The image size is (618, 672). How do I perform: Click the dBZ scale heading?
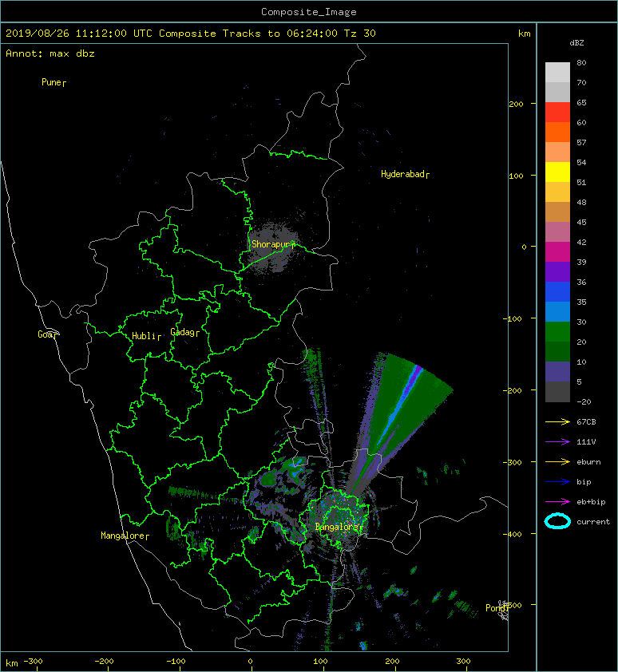576,43
